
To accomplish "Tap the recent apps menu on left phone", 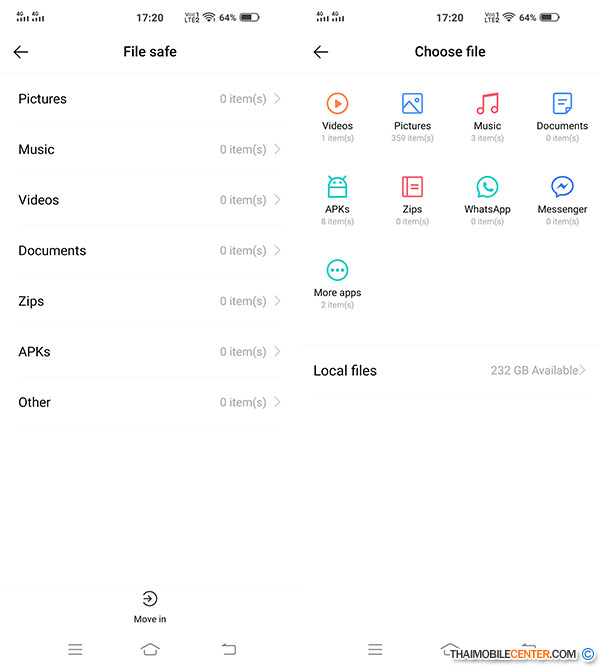I will pos(75,650).
